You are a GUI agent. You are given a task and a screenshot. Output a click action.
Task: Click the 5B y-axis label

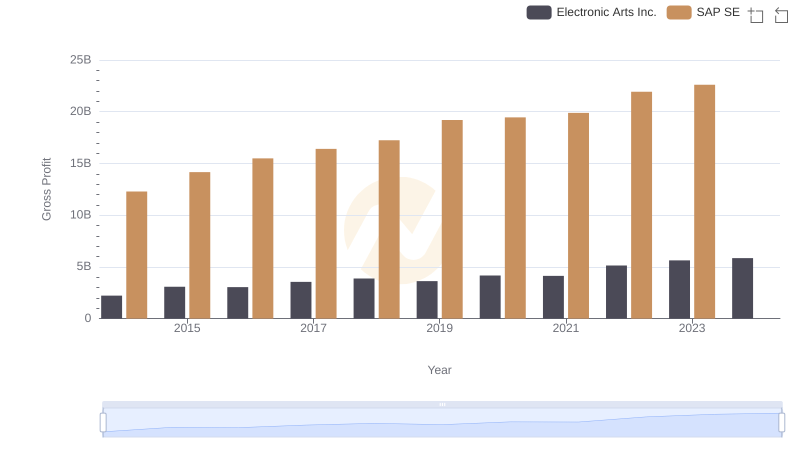(84, 267)
